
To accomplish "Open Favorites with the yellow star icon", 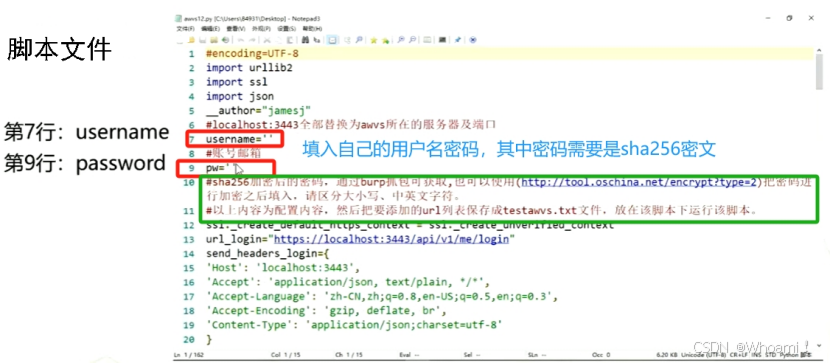I will coord(374,40).
